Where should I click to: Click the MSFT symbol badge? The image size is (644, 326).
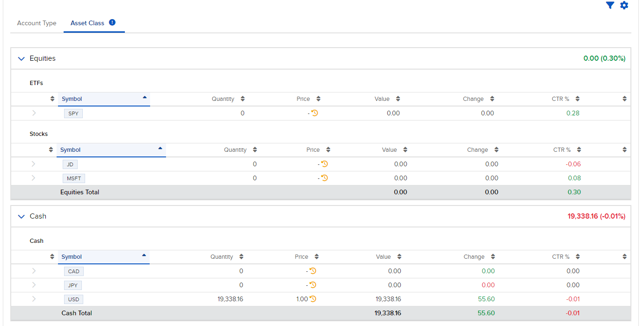point(73,178)
